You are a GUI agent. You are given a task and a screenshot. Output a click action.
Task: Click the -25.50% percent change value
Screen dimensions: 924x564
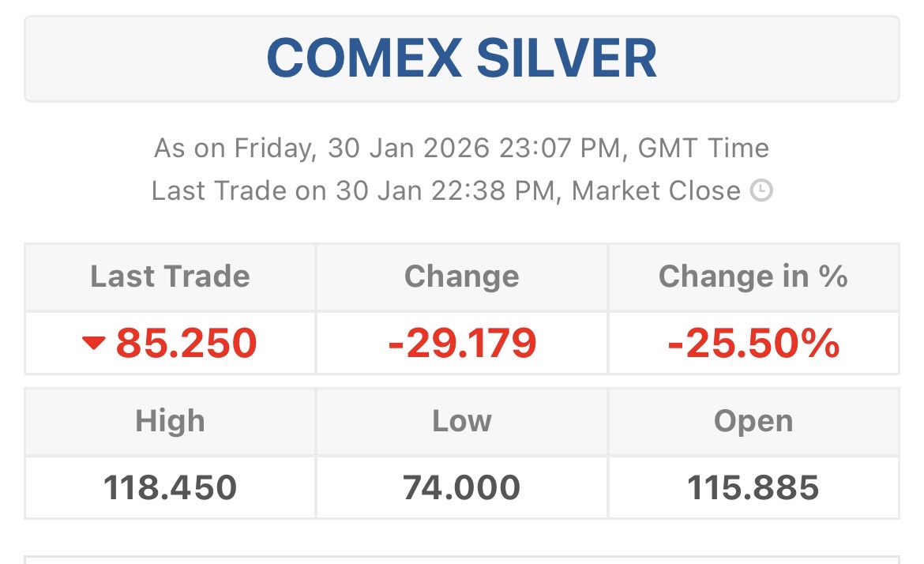(753, 343)
